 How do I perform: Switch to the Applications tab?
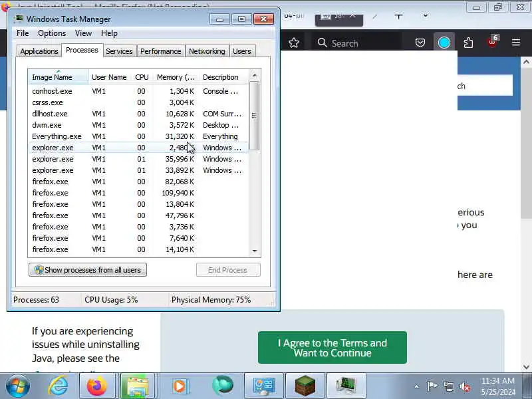39,51
